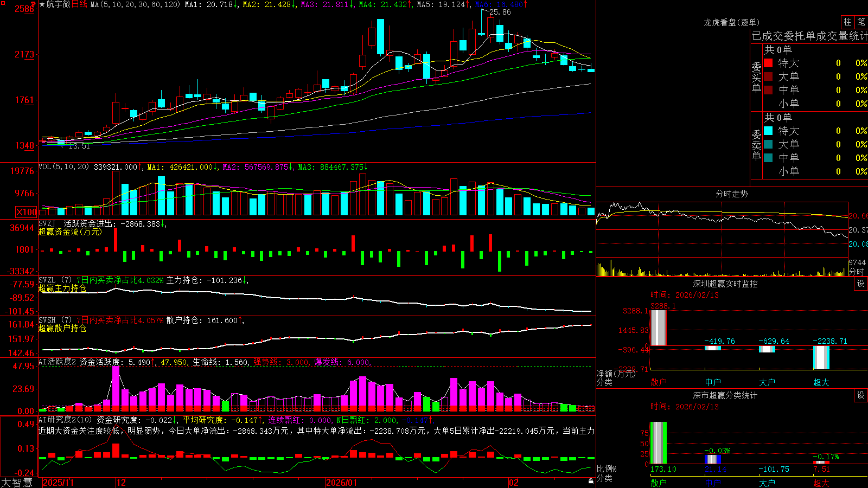This screenshot has width=868, height=488.
Task: Click the 爆发线: 6.000 label
Action: click(342, 362)
